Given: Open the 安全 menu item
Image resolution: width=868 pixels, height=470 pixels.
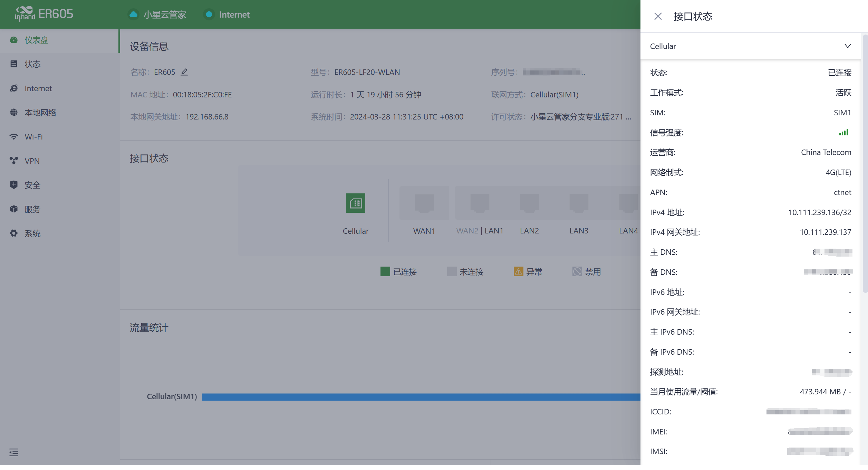Looking at the screenshot, I should click(59, 185).
